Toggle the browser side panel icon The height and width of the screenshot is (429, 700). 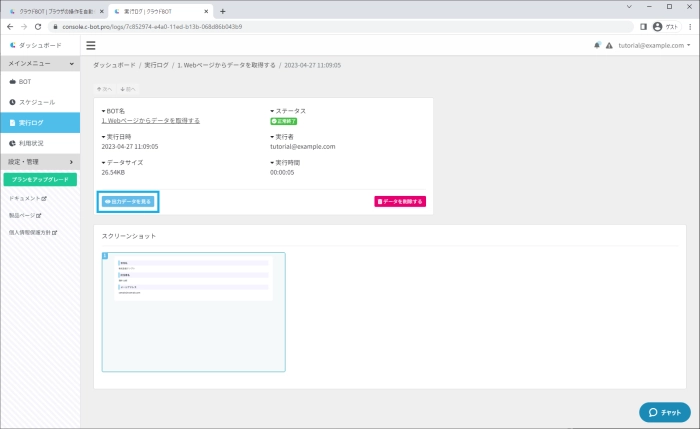643,27
